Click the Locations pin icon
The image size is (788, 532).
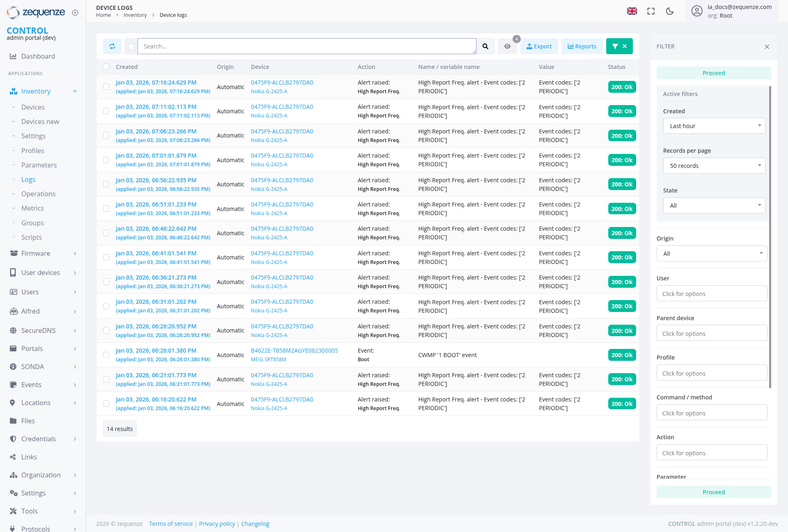tap(13, 403)
